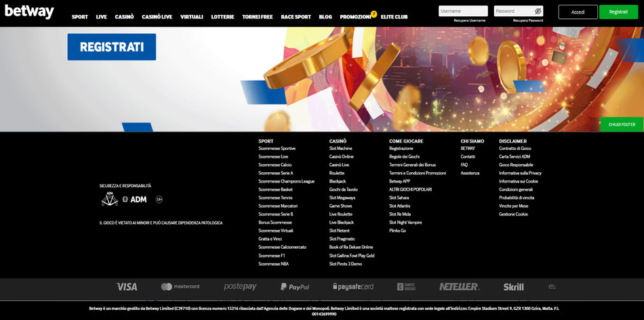Viewport: 644px width, 320px height.
Task: Open Scommesse Champions League link
Action: (x=286, y=181)
